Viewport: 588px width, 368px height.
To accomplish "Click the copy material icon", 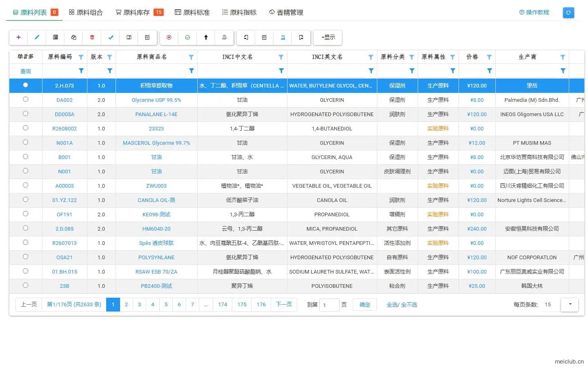I will tap(73, 37).
